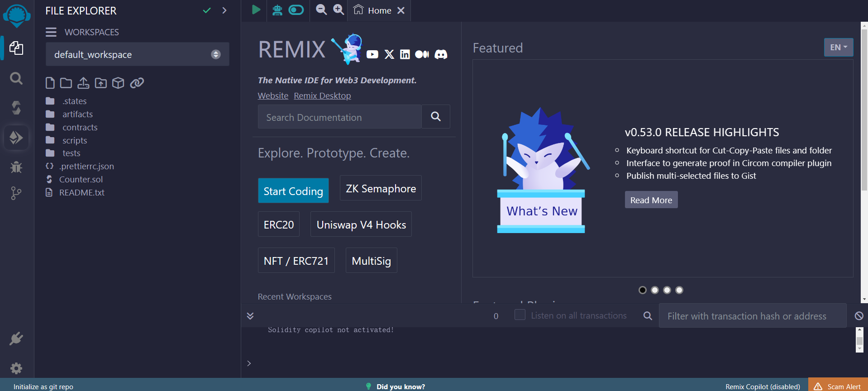Open the Debugger bug icon
This screenshot has width=868, height=391.
point(16,167)
